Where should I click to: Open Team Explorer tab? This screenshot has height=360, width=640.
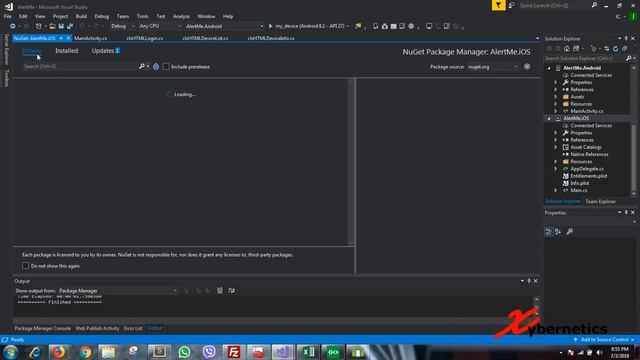[x=600, y=202]
